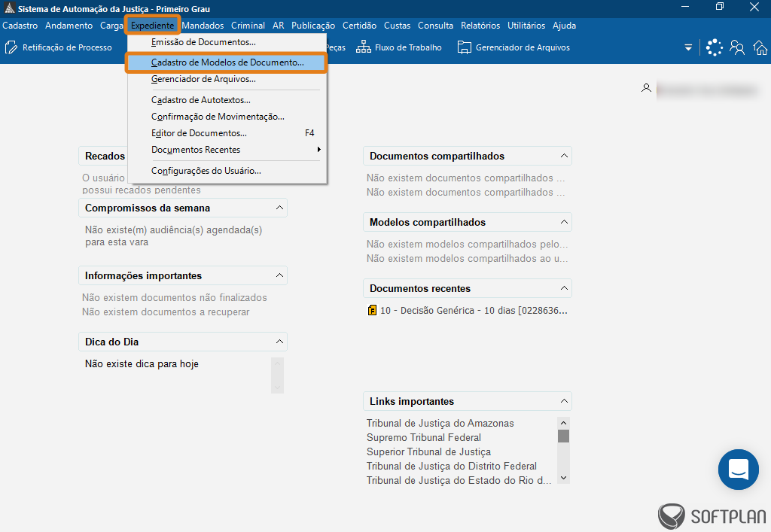Click the users icon in the toolbar
The image size is (771, 532).
click(737, 47)
